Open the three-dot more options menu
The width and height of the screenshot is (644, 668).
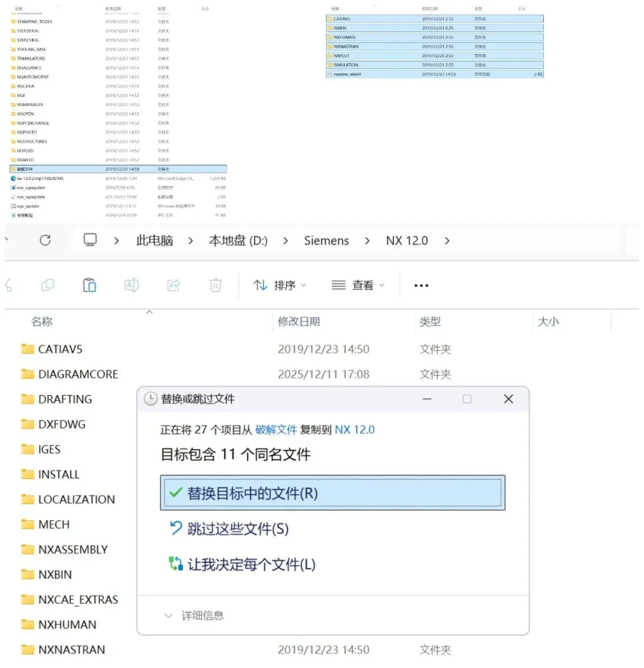[421, 285]
